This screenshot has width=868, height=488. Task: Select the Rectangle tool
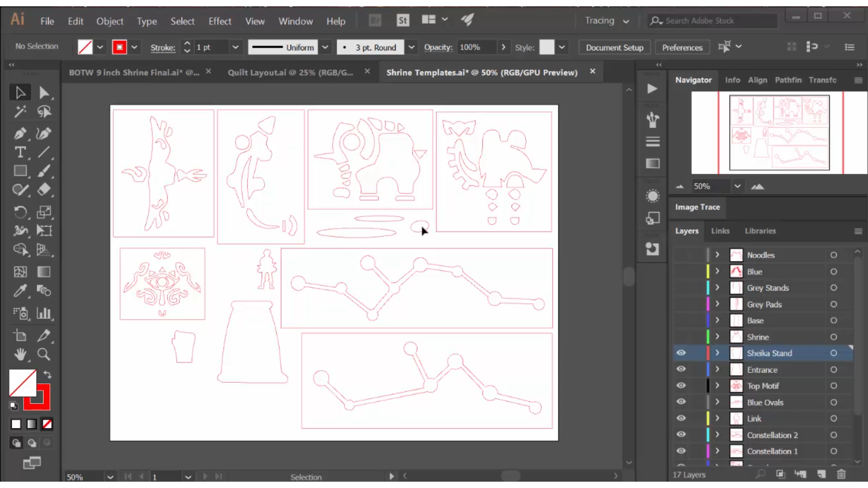tap(20, 171)
